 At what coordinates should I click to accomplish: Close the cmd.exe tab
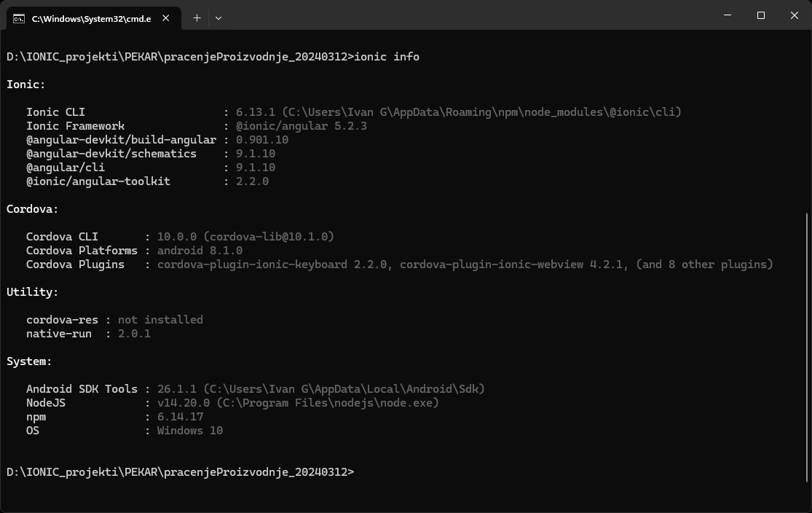point(166,18)
